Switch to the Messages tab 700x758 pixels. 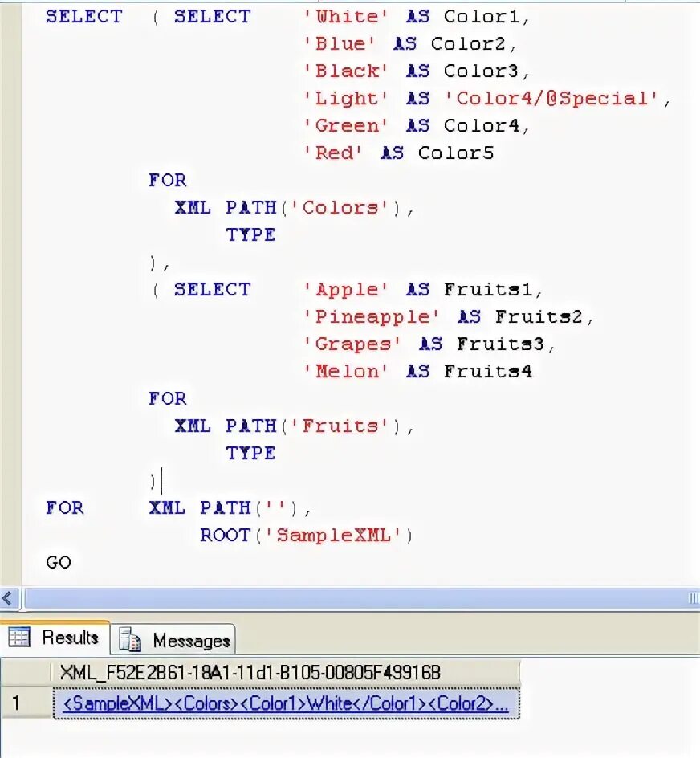173,639
